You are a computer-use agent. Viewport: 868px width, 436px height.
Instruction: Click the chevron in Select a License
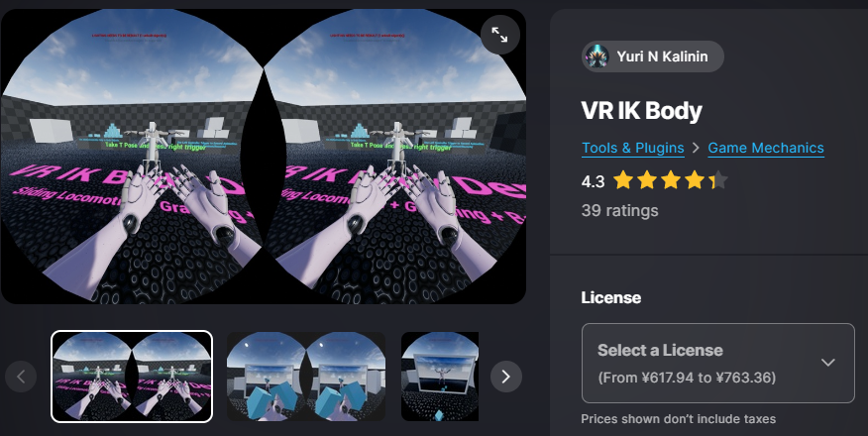point(827,363)
